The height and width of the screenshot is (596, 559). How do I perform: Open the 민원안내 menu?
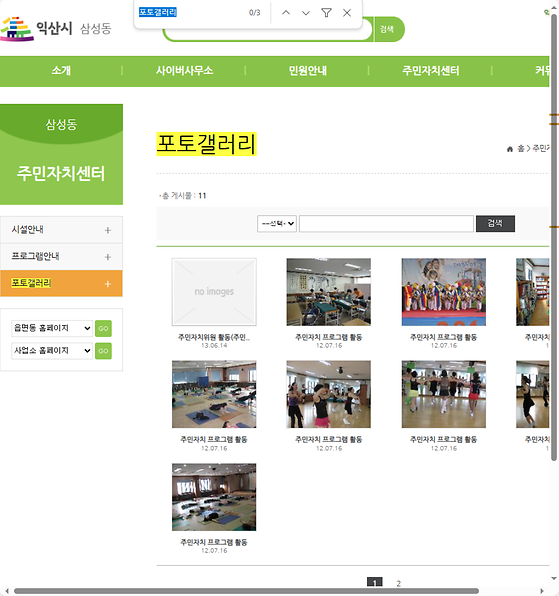307,71
